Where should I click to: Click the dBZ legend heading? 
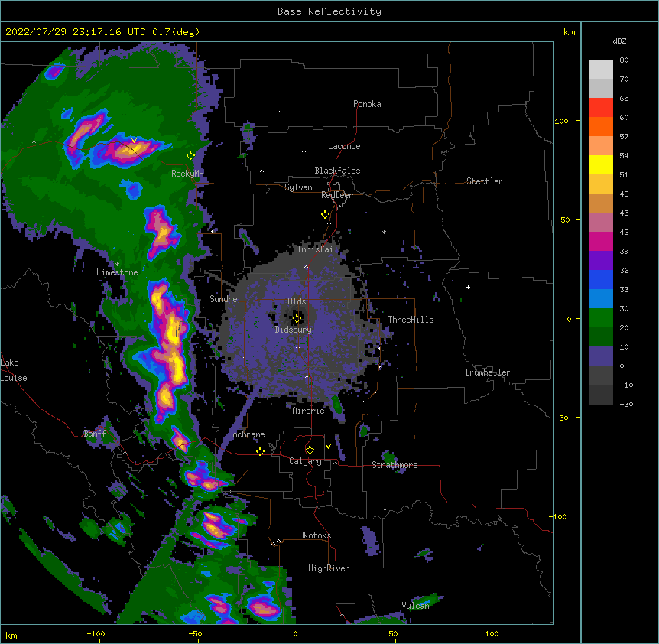619,41
